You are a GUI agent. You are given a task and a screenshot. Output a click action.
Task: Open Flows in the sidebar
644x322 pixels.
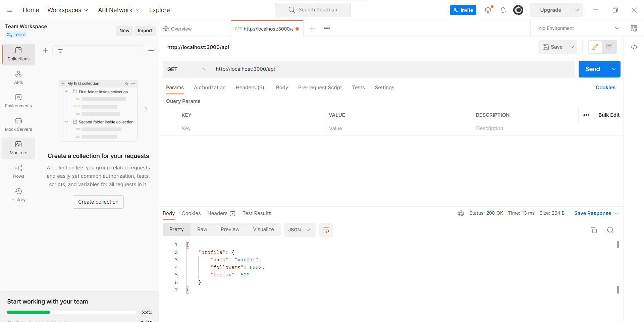(x=18, y=172)
